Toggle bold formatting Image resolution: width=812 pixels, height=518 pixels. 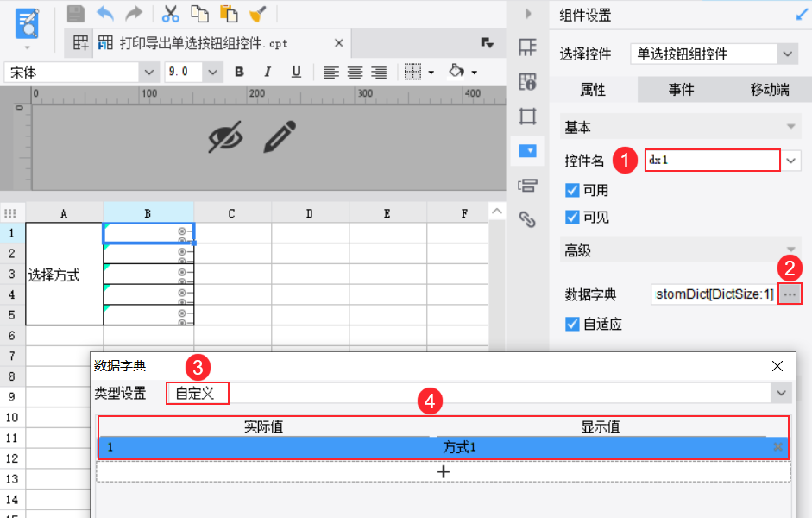pyautogui.click(x=239, y=72)
